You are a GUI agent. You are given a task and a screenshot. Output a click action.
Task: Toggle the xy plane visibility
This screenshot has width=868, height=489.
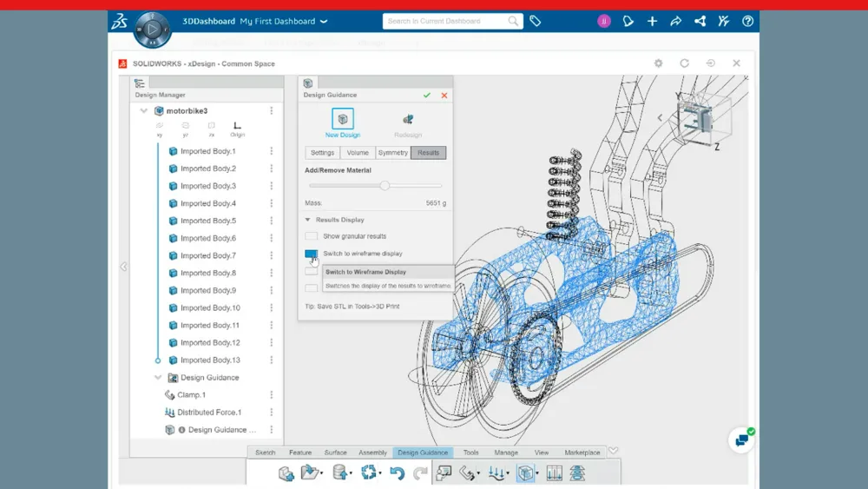click(160, 129)
